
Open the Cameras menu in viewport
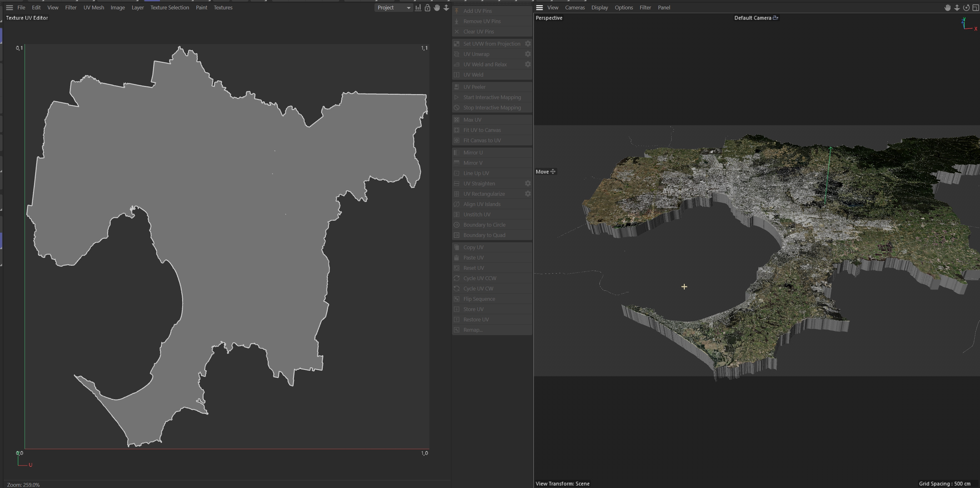coord(575,8)
